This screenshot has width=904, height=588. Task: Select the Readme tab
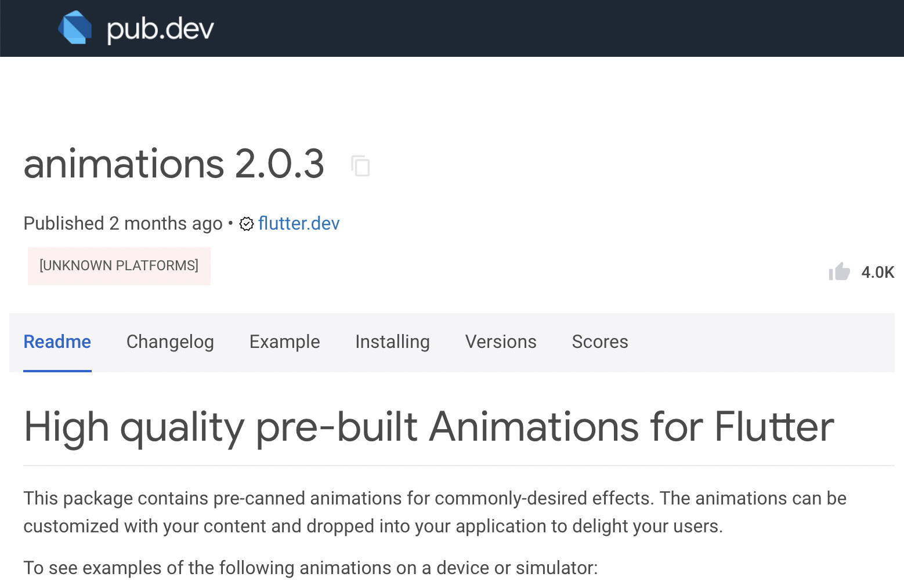click(x=57, y=342)
